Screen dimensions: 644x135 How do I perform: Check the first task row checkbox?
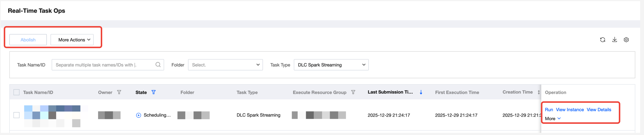(17, 115)
